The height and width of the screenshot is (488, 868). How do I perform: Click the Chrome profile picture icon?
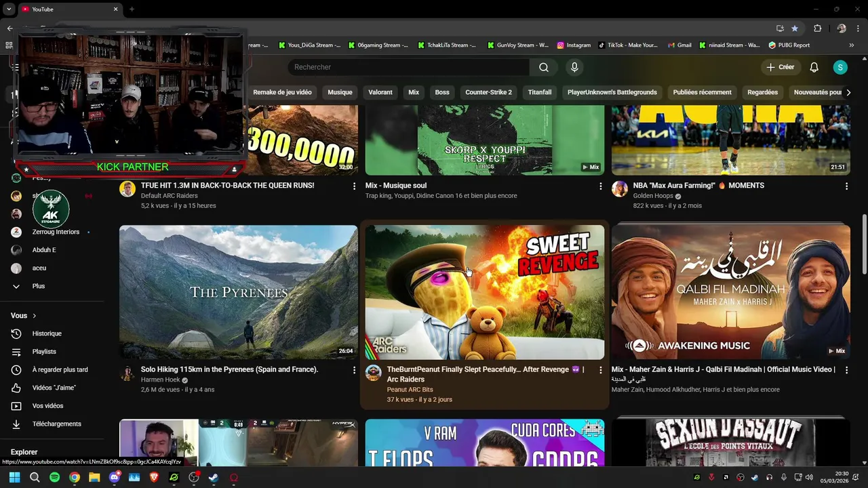click(842, 28)
